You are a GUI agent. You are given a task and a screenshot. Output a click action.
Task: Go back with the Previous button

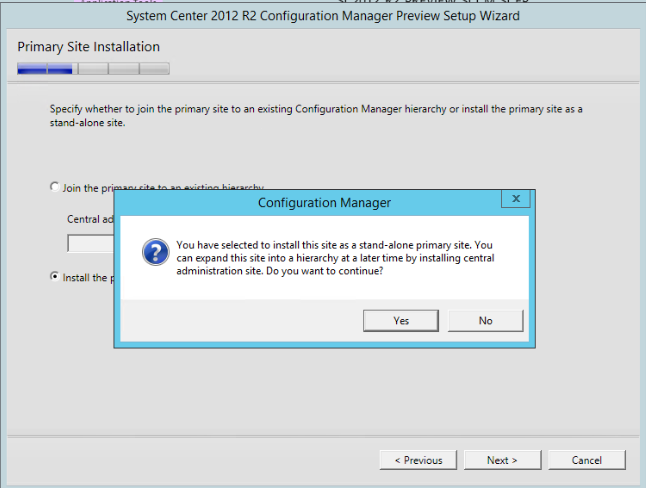click(x=418, y=460)
